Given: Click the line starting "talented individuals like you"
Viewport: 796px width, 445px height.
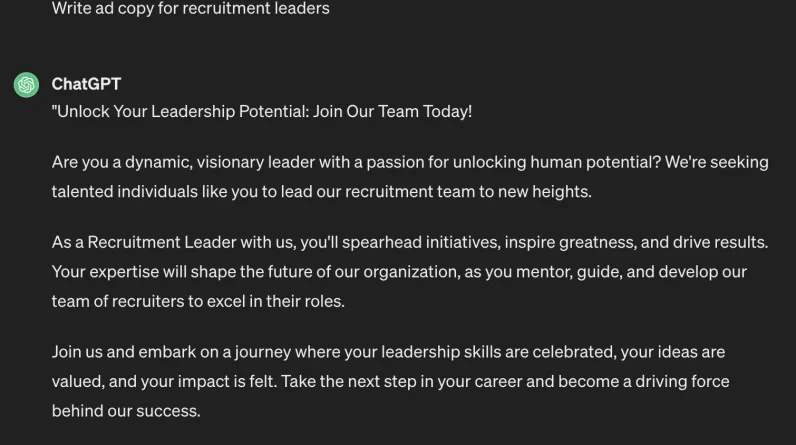Looking at the screenshot, I should (x=321, y=191).
